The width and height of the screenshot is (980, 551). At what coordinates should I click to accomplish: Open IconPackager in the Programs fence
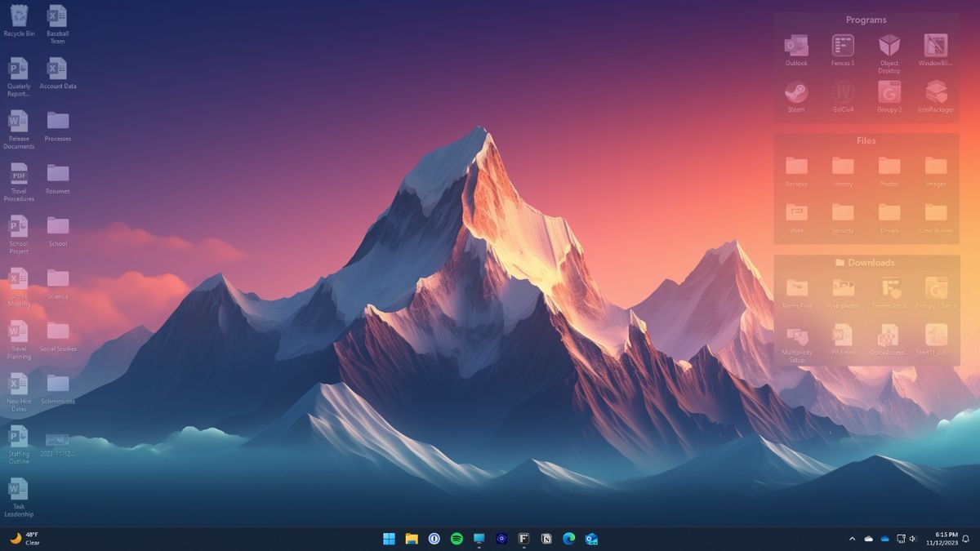click(936, 96)
